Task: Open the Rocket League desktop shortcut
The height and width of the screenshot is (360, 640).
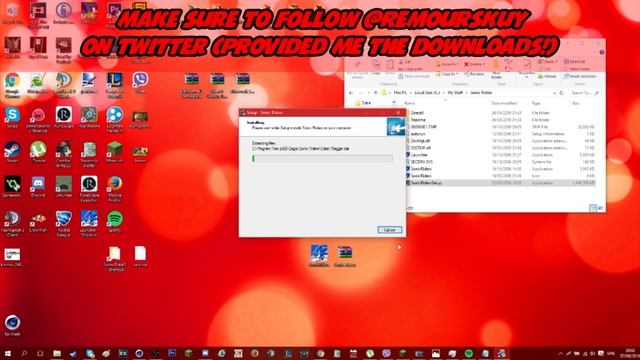Action: pos(64,224)
